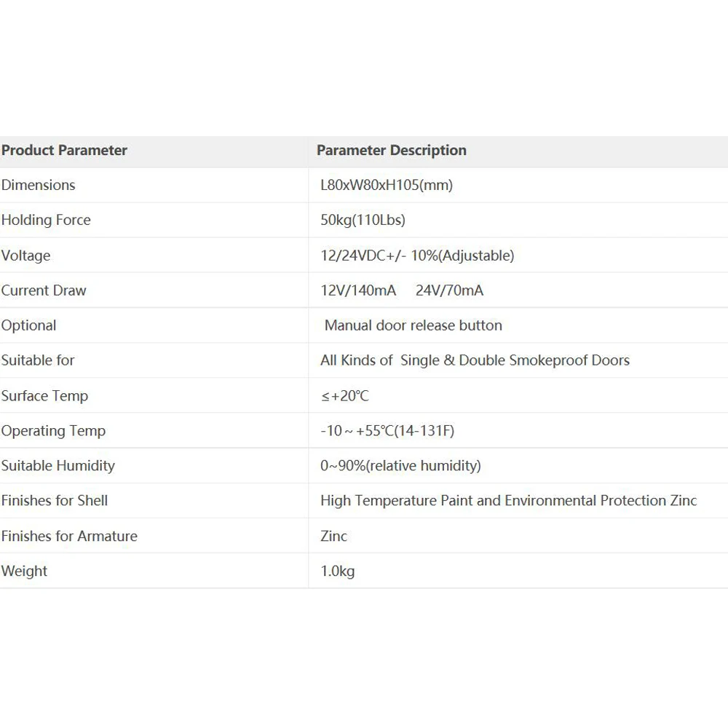The height and width of the screenshot is (728, 728).
Task: Click the L80xW80xH105(mm) dimensions value
Action: 386,185
